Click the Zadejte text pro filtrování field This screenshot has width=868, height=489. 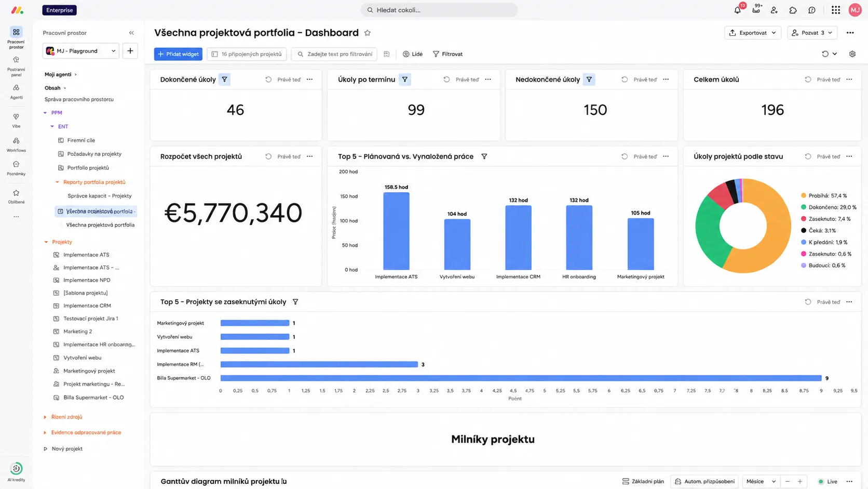pyautogui.click(x=334, y=54)
